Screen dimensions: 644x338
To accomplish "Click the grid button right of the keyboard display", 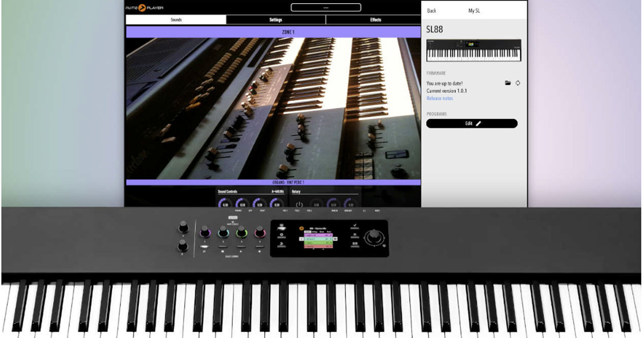I will point(355,244).
